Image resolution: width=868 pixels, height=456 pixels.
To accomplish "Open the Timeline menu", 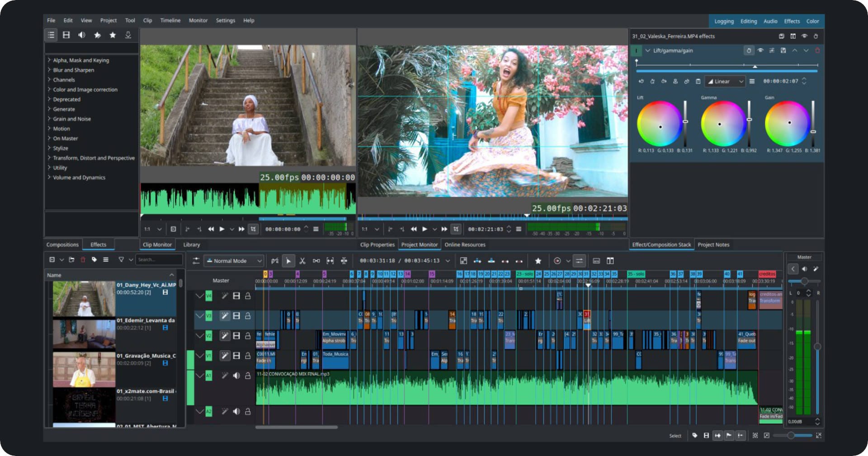I will pos(170,20).
